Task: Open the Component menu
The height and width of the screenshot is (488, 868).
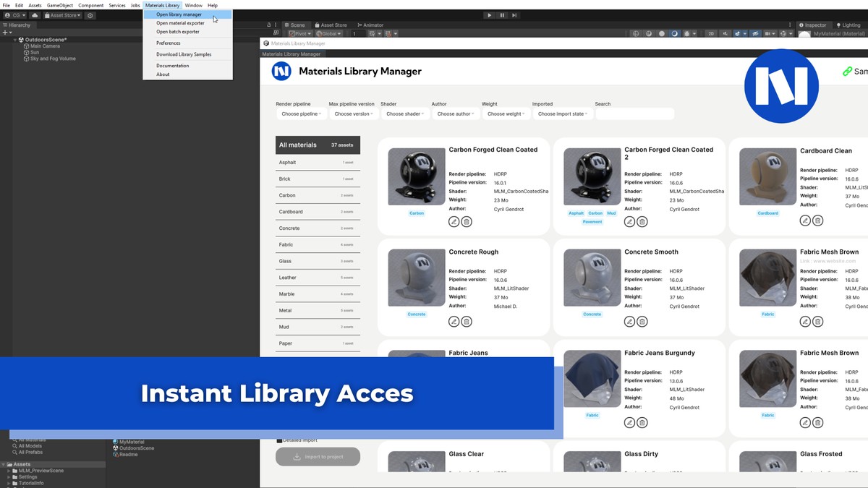Action: coord(91,5)
